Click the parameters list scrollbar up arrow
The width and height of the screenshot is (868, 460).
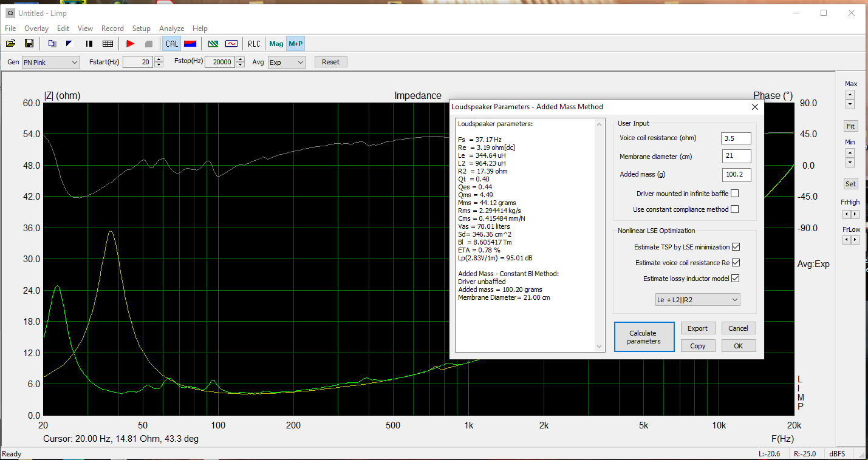pos(600,124)
